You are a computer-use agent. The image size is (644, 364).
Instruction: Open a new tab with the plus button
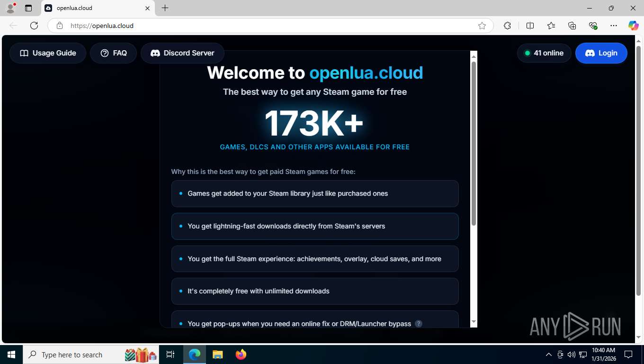point(165,8)
